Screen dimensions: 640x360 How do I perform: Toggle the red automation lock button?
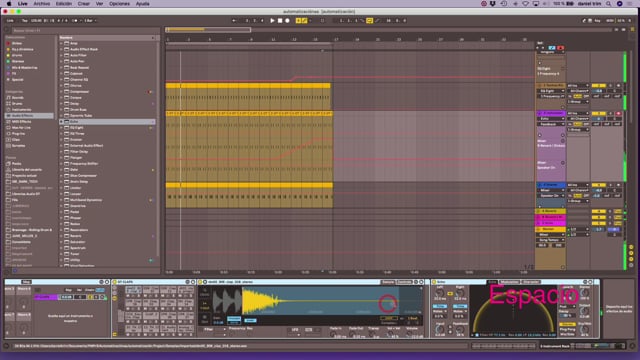(560, 48)
